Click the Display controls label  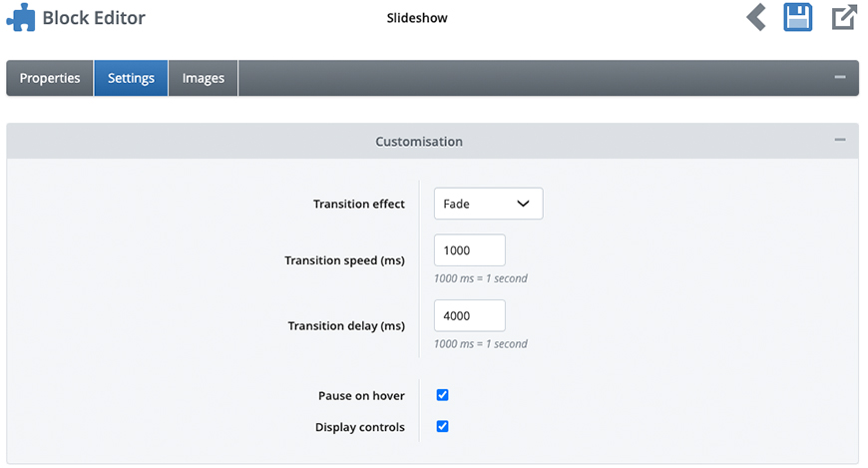pos(360,427)
